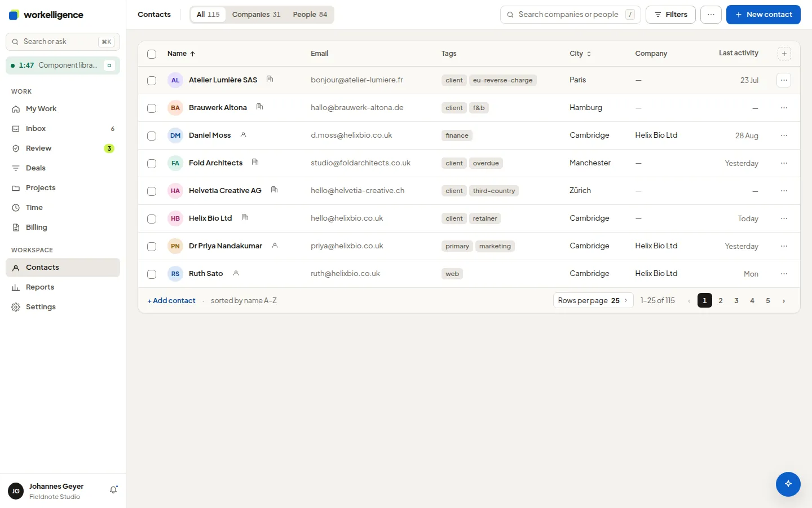Click the JG user avatar
Viewport: 812px width, 508px height.
tap(16, 491)
